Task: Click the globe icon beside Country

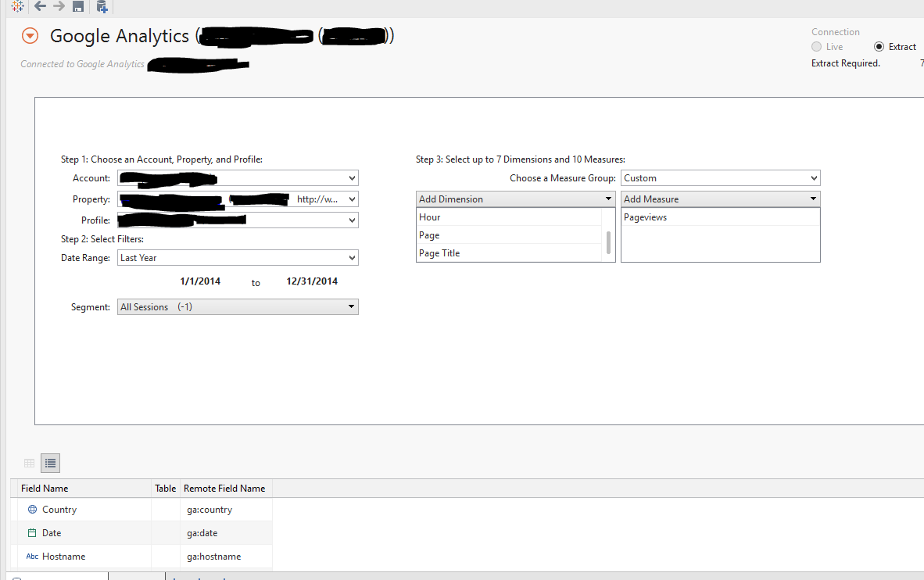Action: click(32, 510)
